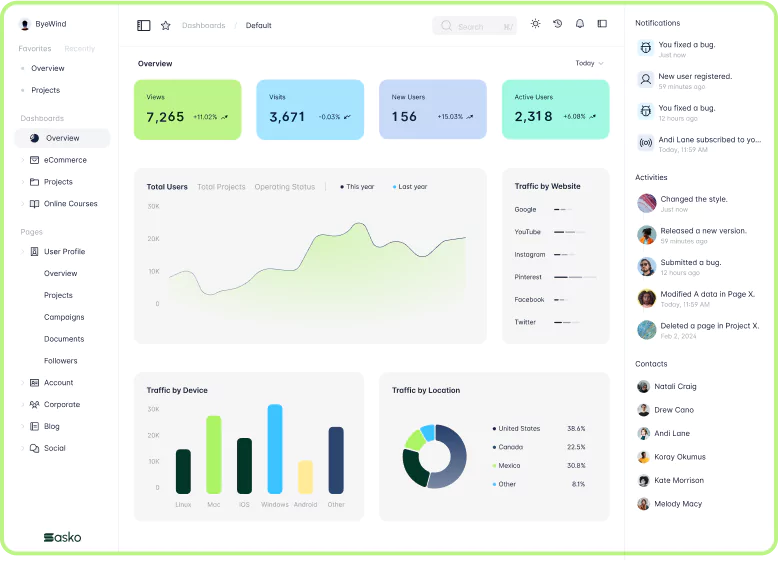Toggle the left sidebar panel icon
Viewport: 778px width, 561px height.
coord(144,25)
